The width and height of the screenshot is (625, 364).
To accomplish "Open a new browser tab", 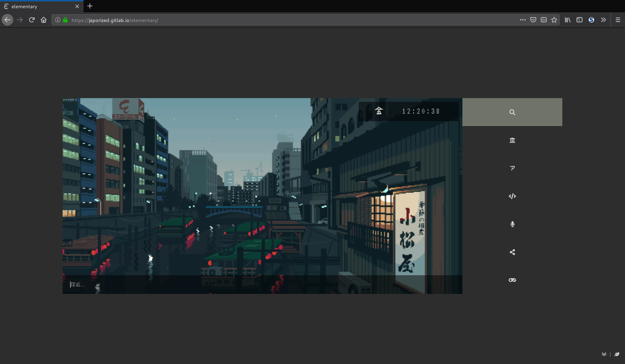I will (90, 6).
